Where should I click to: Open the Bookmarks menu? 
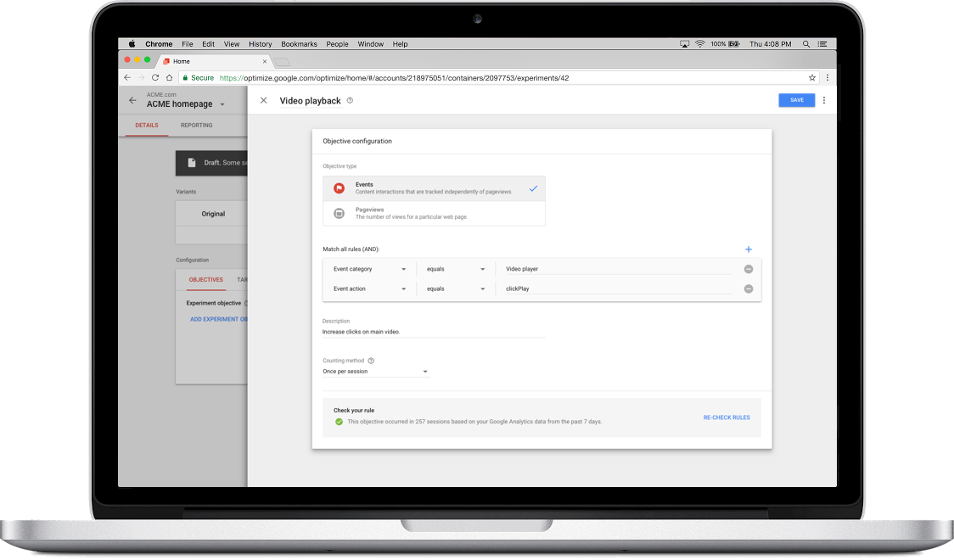pos(299,44)
